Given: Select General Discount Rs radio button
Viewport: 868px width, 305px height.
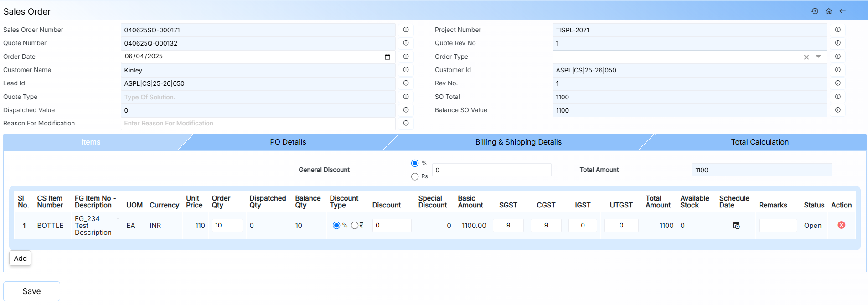Looking at the screenshot, I should (x=415, y=176).
